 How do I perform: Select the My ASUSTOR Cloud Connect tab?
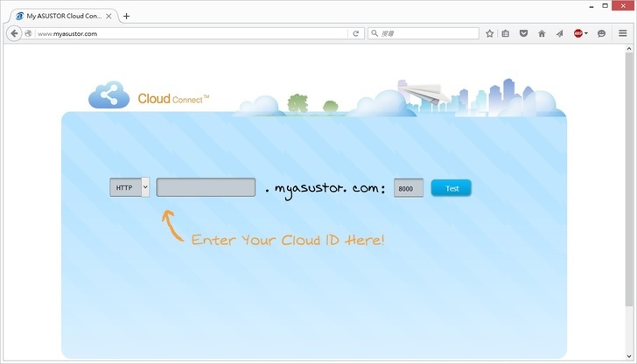(x=63, y=16)
